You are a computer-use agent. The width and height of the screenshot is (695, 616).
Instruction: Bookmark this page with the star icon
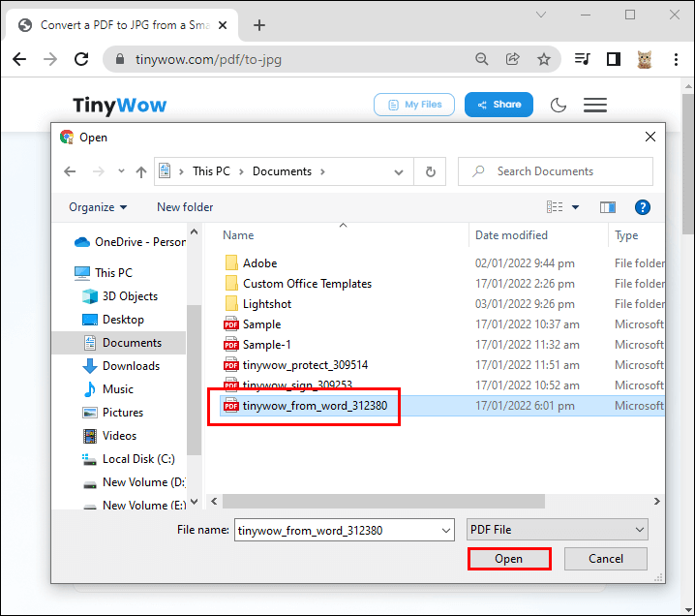(x=544, y=59)
